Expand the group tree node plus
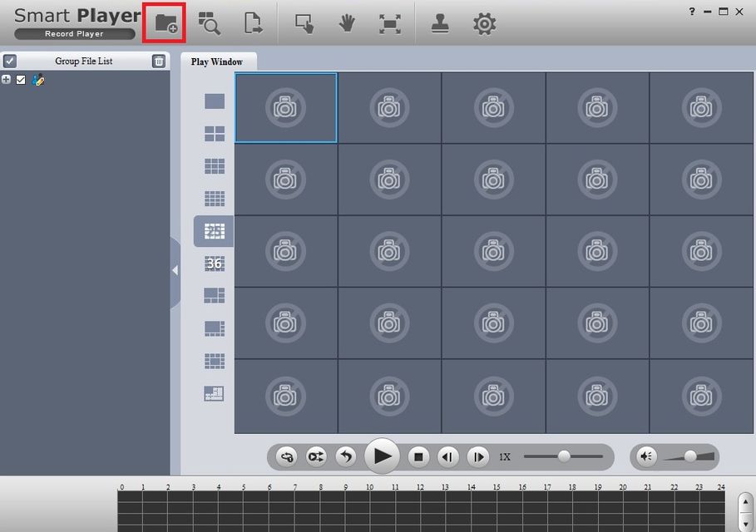Screen dimensions: 756x532 [6, 80]
